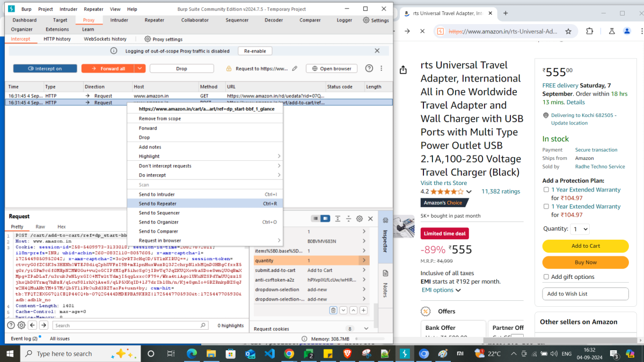Go to previous search match arrow
This screenshot has width=644, height=362.
(x=33, y=325)
